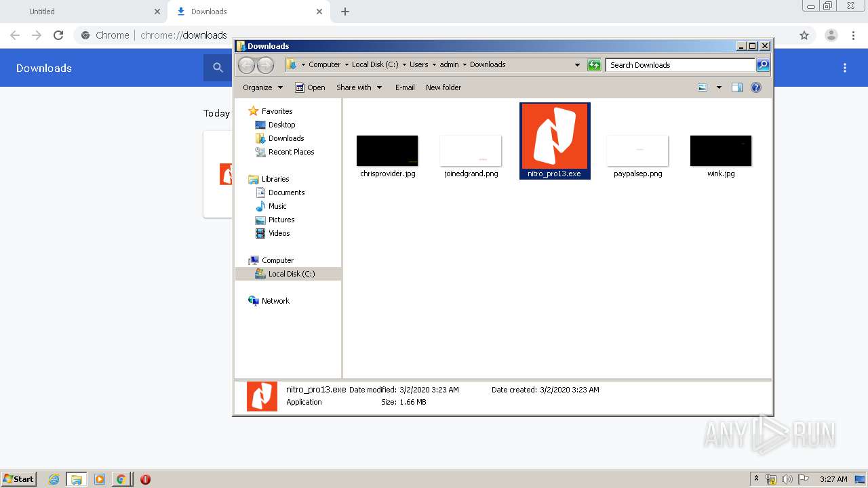
Task: Bookmark this page with the star icon
Action: [804, 35]
